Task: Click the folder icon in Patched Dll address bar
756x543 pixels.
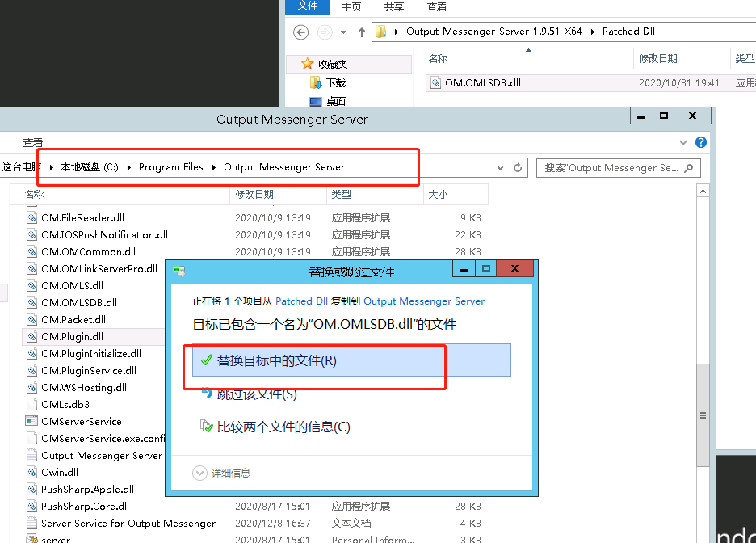Action: [x=381, y=32]
